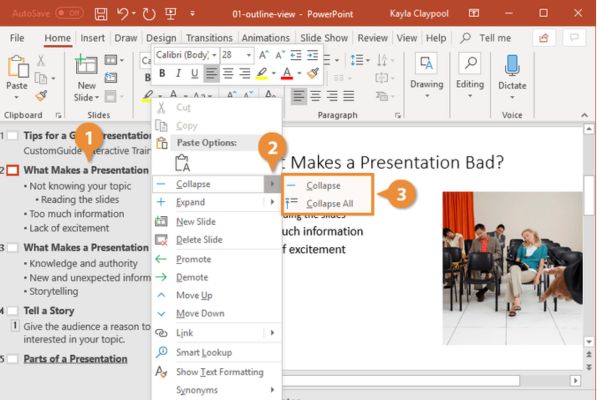Choose Move Up in context menu

click(217, 295)
